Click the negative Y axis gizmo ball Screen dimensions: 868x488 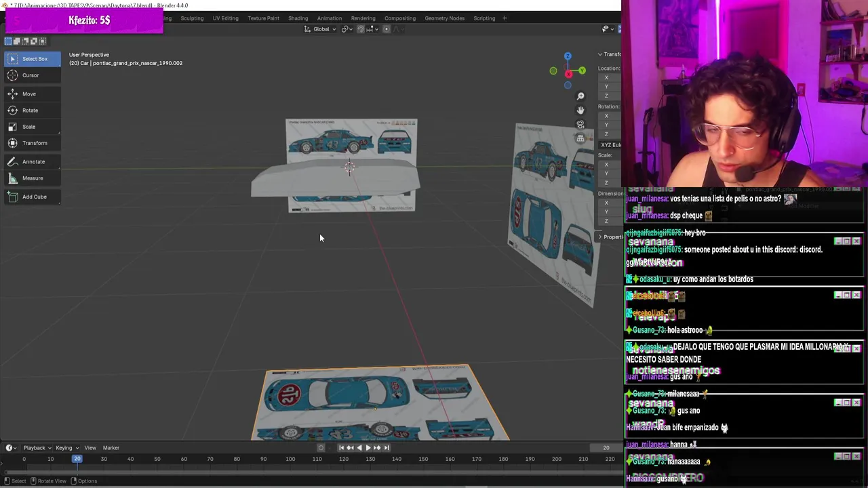pos(553,71)
